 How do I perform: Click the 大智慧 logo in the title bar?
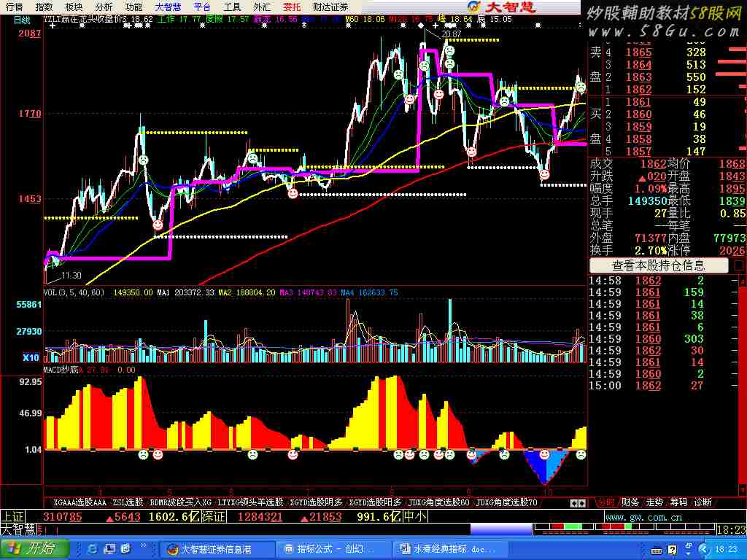500,7
